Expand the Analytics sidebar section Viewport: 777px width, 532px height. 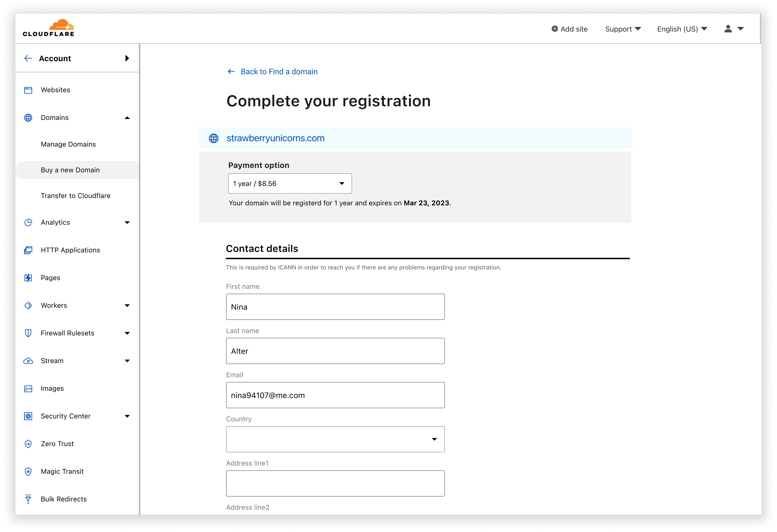coord(127,223)
